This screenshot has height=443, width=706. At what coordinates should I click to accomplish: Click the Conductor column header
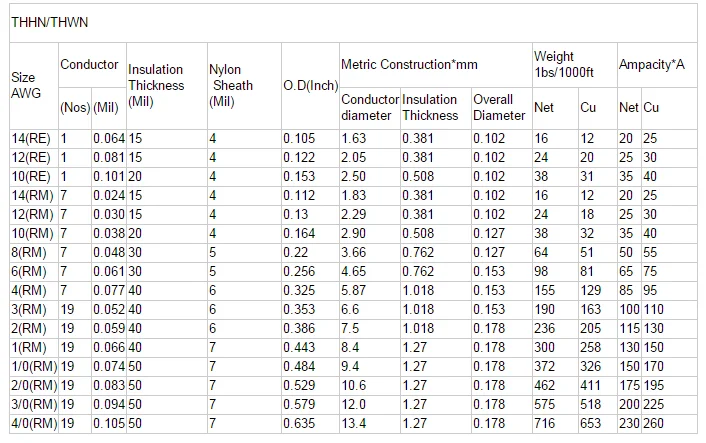point(89,65)
